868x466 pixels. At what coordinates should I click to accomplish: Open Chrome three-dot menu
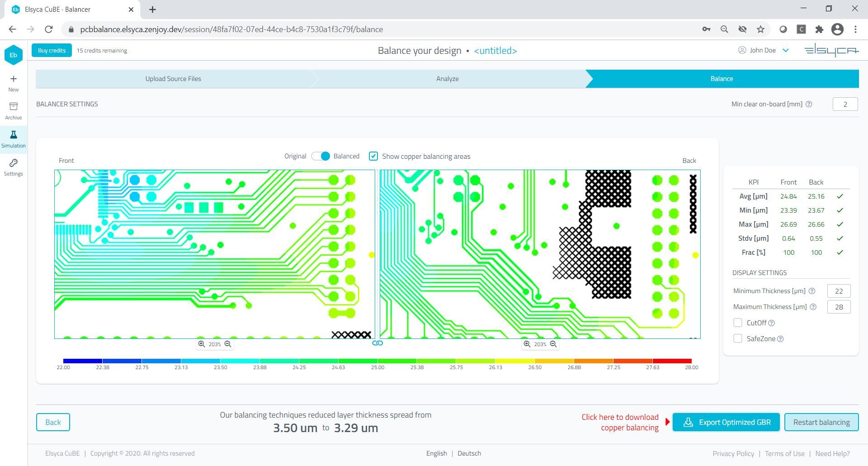click(x=855, y=29)
